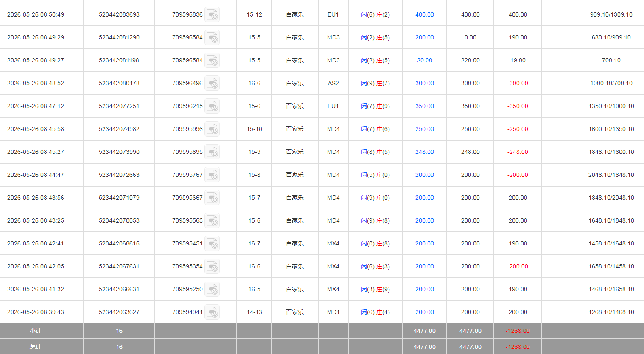Image resolution: width=644 pixels, height=354 pixels.
Task: Play video replay for round 709596496
Action: point(213,84)
